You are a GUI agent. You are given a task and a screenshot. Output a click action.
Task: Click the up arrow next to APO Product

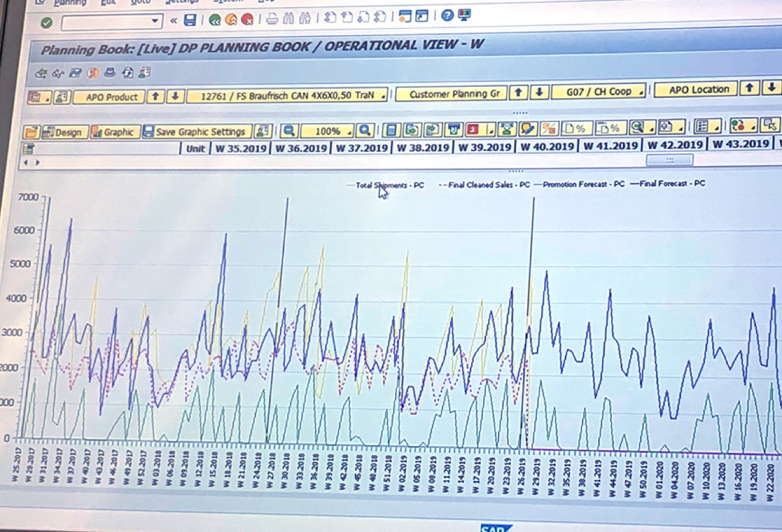coord(155,96)
